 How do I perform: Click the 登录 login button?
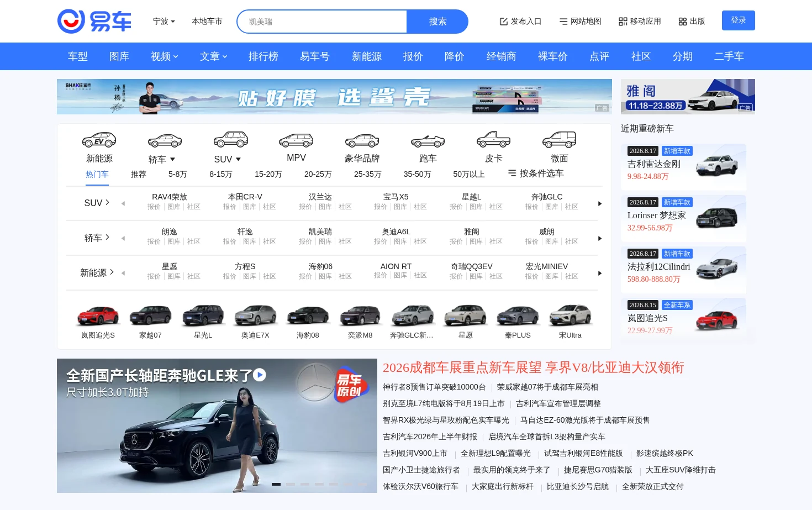(x=739, y=20)
